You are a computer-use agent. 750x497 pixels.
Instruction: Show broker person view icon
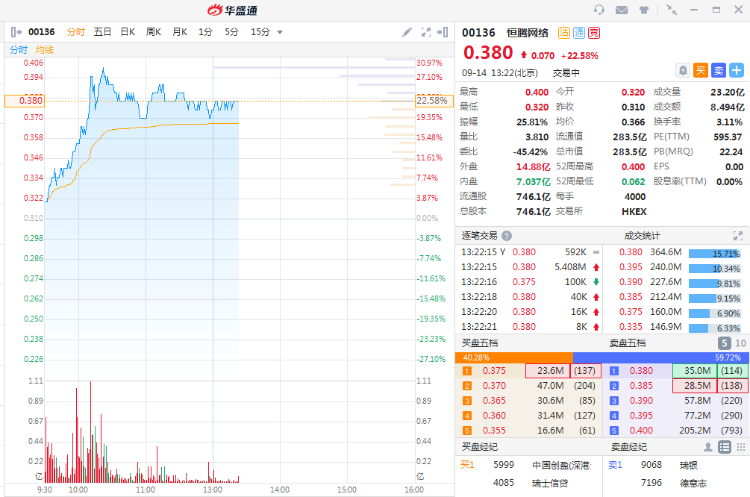(x=708, y=447)
